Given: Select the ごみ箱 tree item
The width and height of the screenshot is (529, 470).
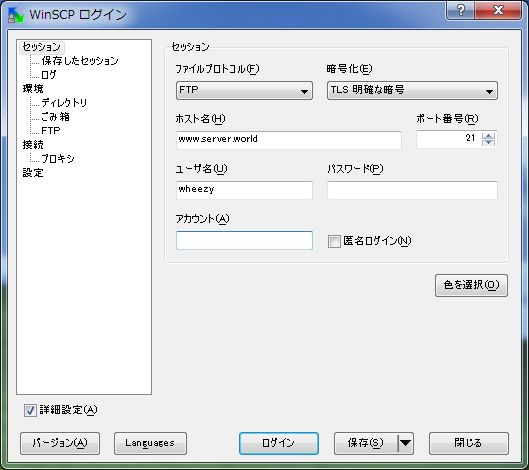Looking at the screenshot, I should 55,117.
